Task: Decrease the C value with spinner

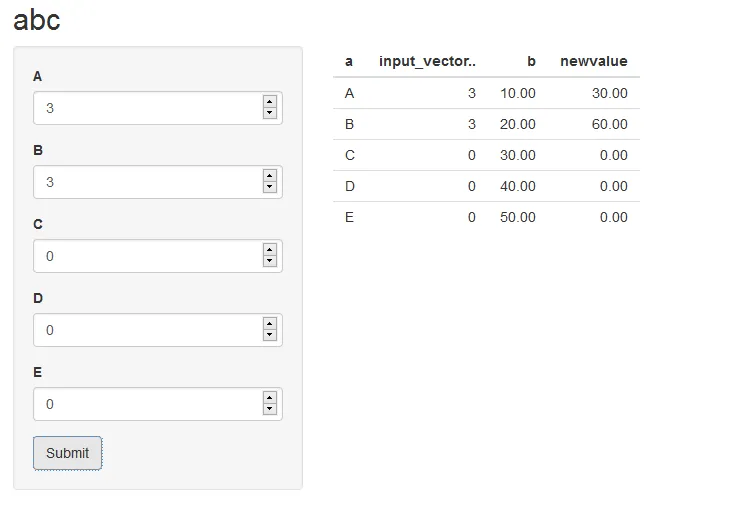Action: [269, 261]
